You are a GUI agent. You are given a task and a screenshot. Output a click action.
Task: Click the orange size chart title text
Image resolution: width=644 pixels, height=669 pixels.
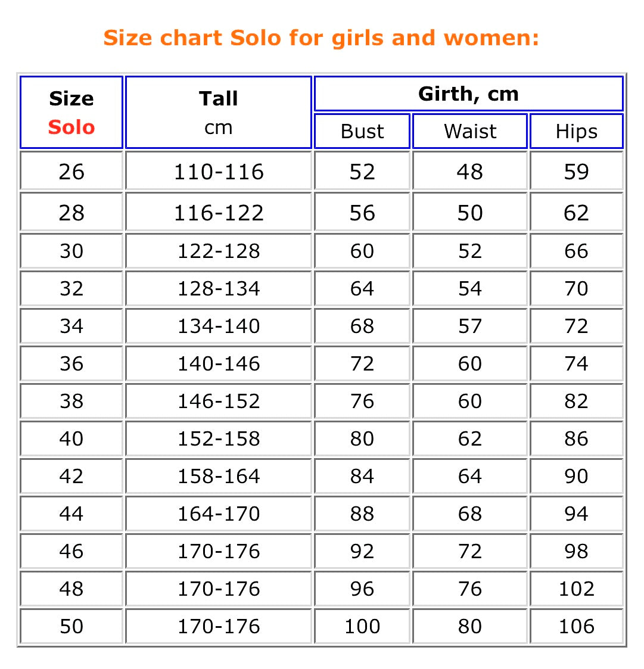[321, 38]
